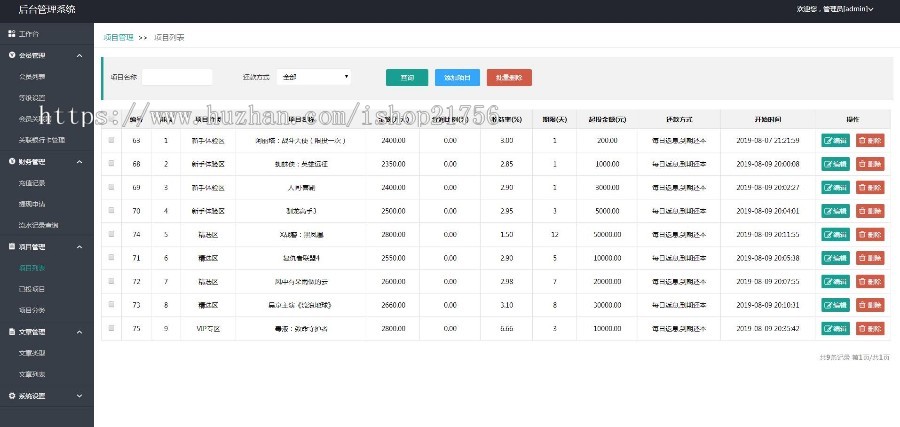Click the 项目管理 breadcrumb link
This screenshot has width=900, height=427.
pyautogui.click(x=119, y=37)
